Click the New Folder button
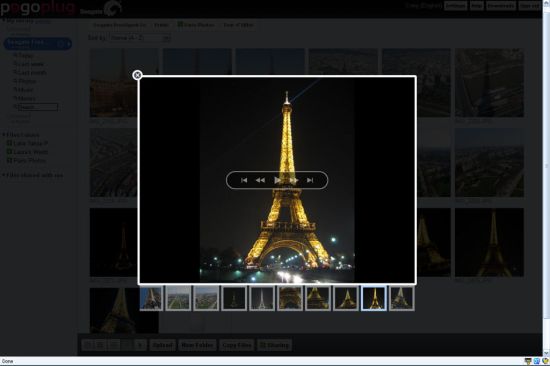550x366 pixels. click(x=197, y=345)
